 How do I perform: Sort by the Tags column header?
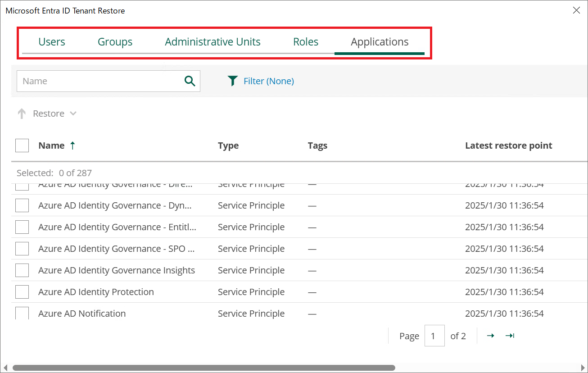(317, 146)
